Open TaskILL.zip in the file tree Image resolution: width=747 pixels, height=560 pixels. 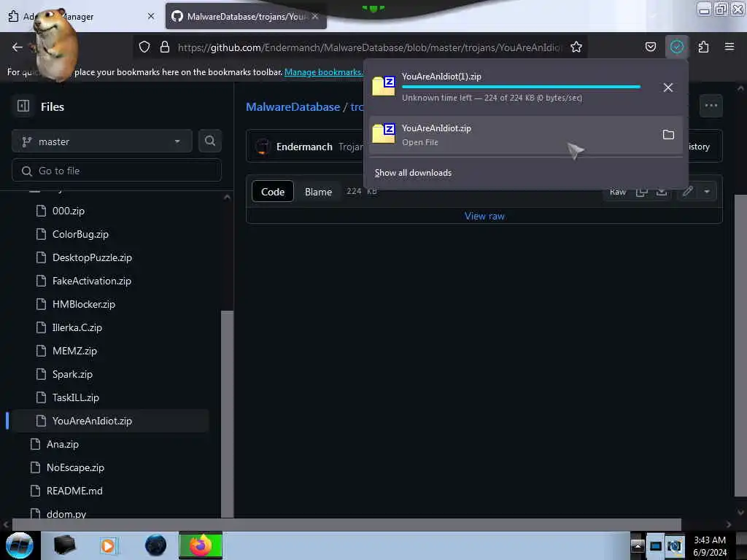tap(75, 397)
